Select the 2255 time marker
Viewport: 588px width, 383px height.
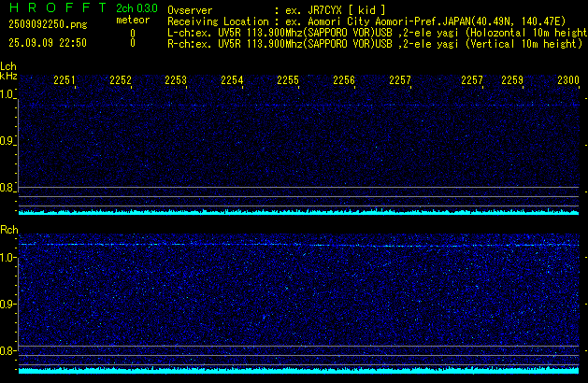[288, 80]
